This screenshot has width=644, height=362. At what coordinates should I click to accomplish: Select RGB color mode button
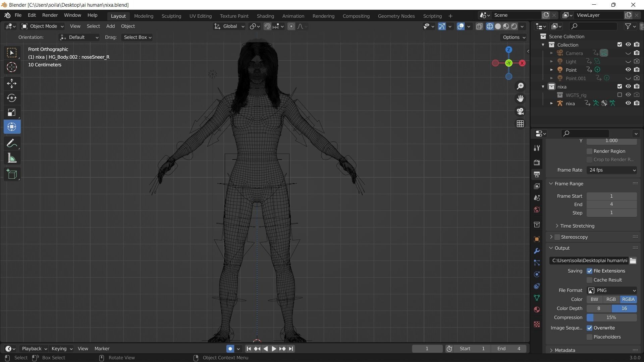[611, 299]
